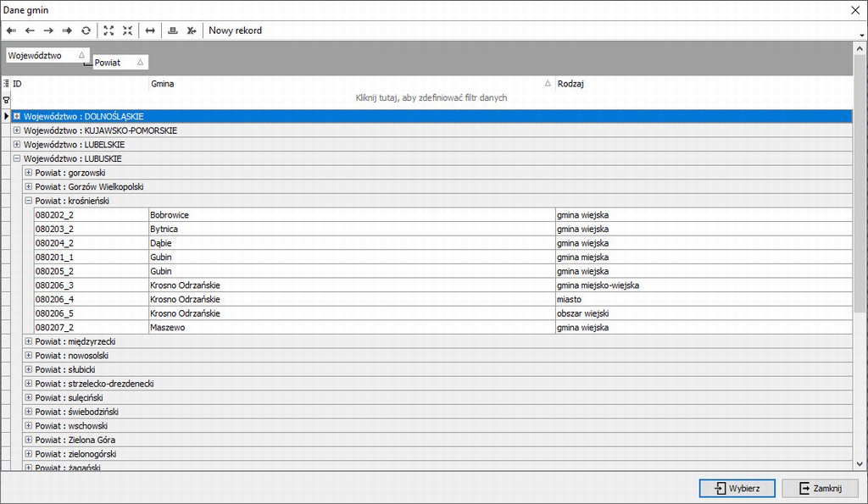
Task: Click the Excel export icon
Action: (x=192, y=30)
